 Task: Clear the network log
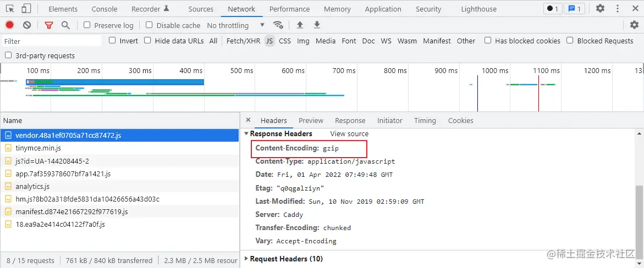click(27, 25)
